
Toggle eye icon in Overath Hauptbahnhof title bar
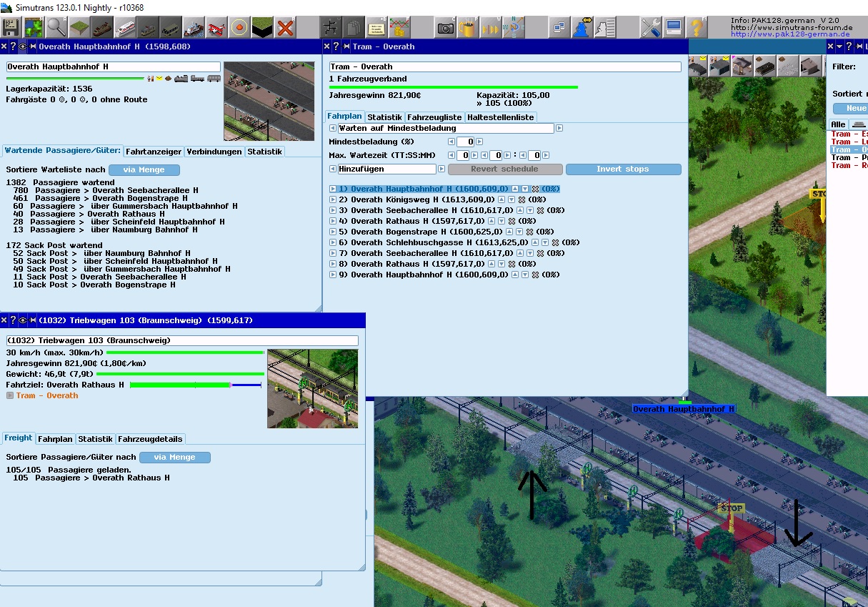23,46
